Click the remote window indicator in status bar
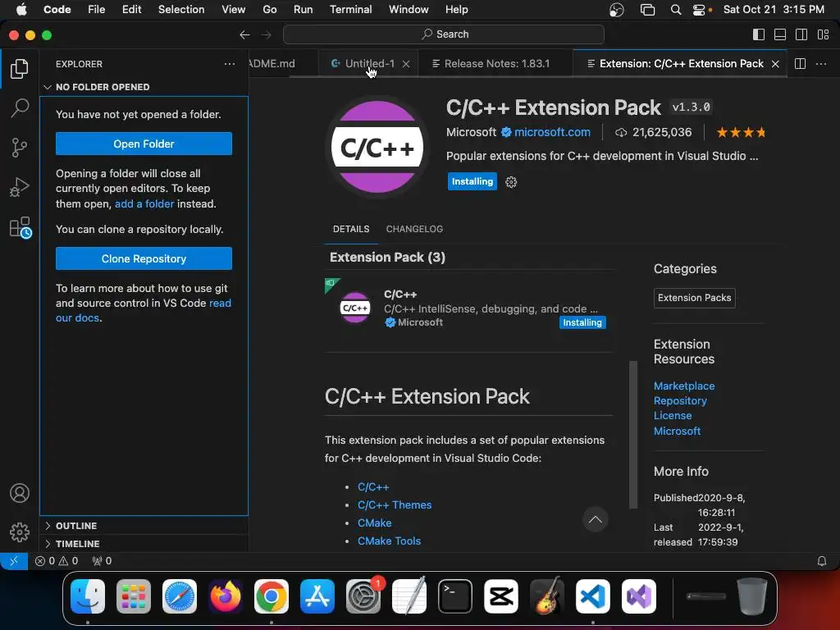The height and width of the screenshot is (630, 840). click(14, 561)
